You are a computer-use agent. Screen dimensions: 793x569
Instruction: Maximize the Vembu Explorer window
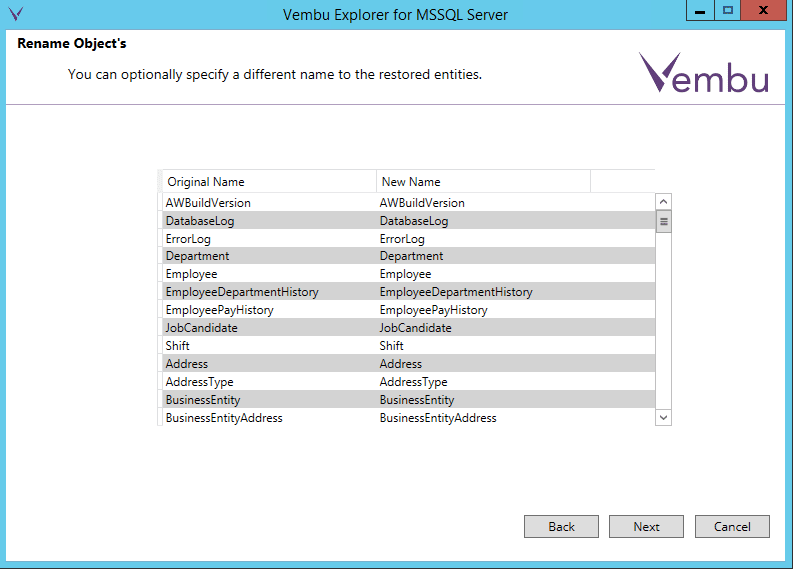(x=727, y=10)
